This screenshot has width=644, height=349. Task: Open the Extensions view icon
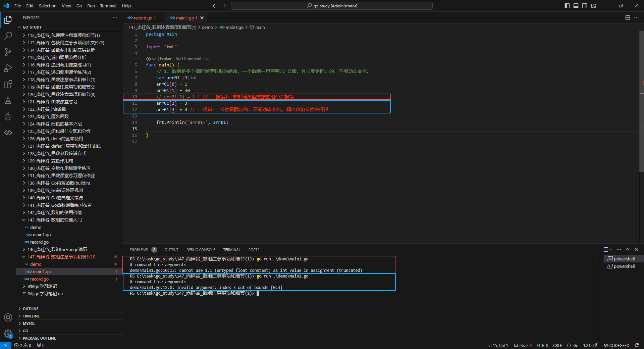[x=8, y=84]
